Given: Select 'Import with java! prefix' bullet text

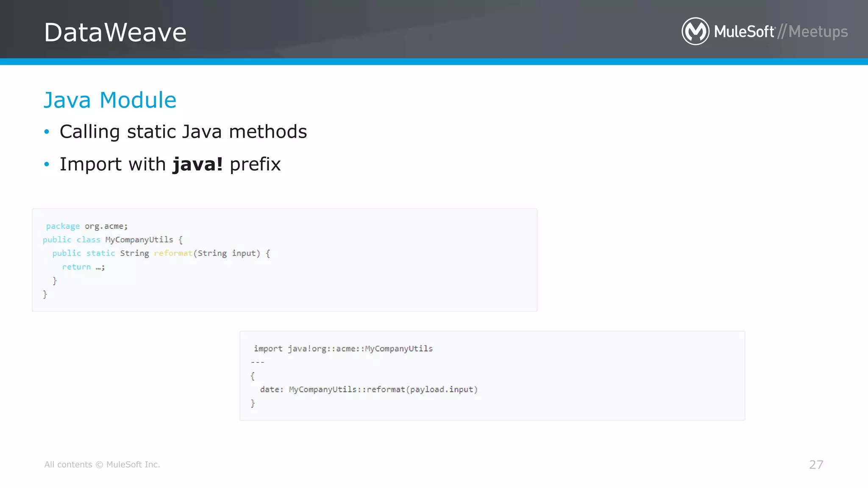Looking at the screenshot, I should [170, 164].
